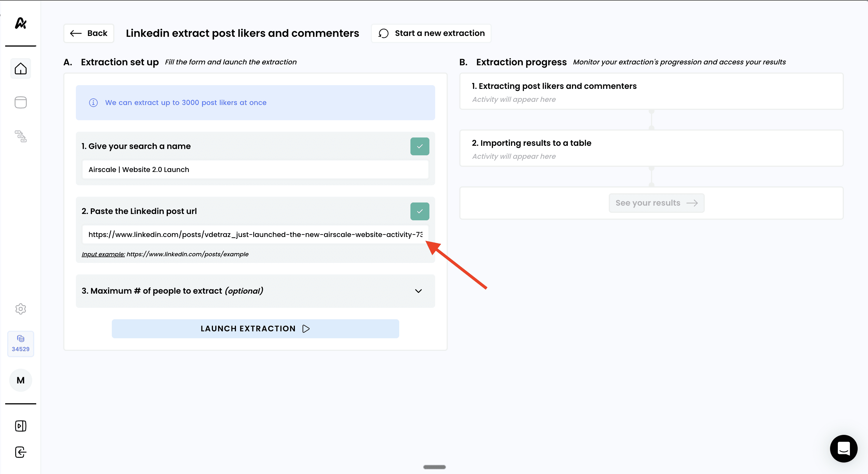
Task: Click the Back button
Action: [x=89, y=33]
